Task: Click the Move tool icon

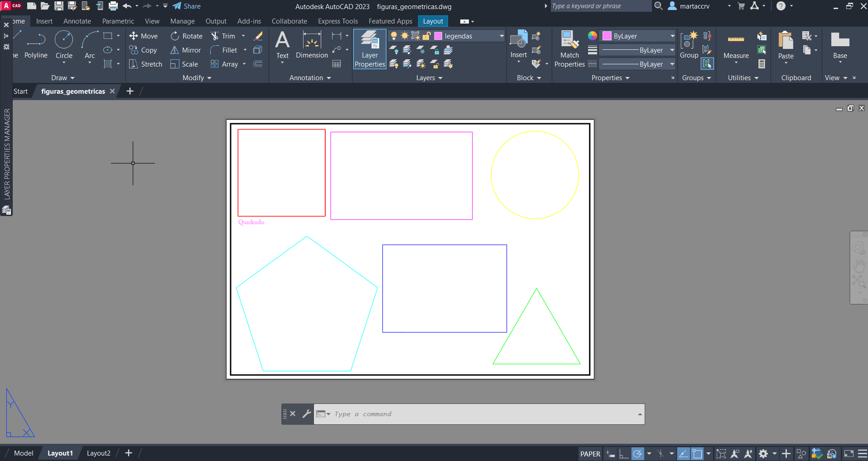Action: point(134,36)
